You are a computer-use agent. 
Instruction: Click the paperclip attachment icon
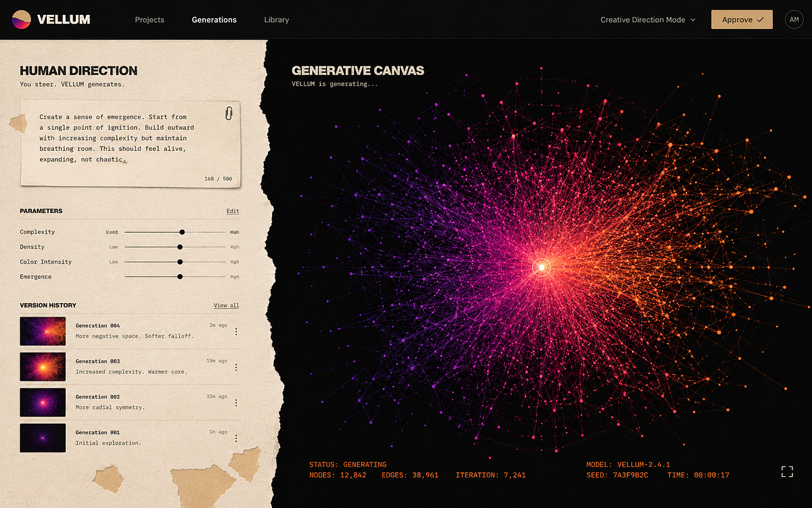(x=229, y=113)
